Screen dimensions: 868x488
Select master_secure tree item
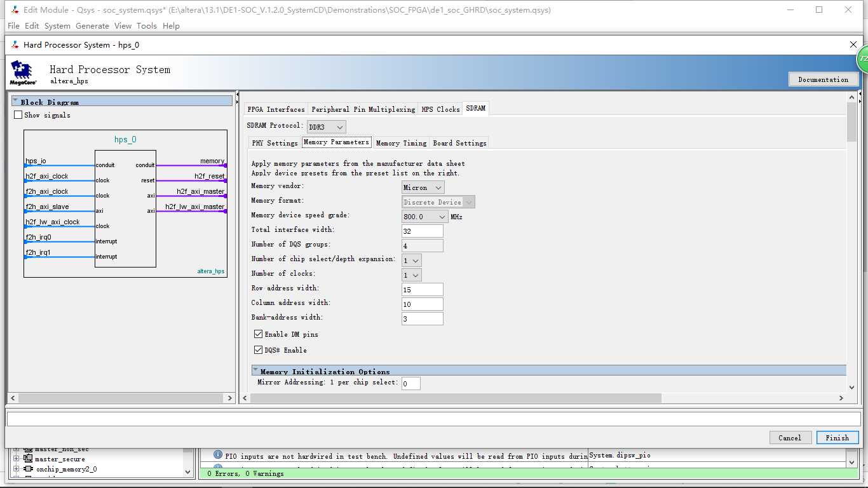pyautogui.click(x=60, y=459)
